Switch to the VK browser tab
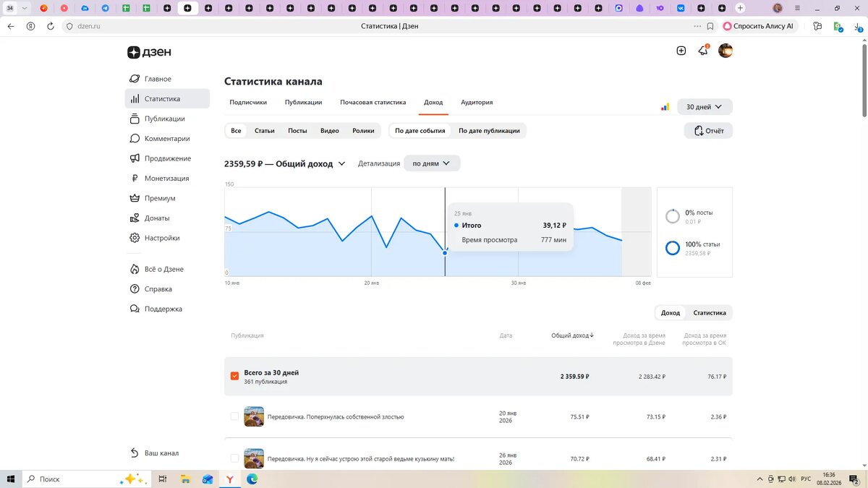 point(681,8)
